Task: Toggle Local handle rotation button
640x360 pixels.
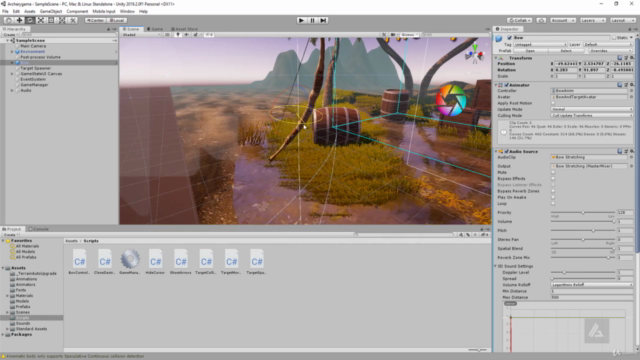Action: [x=117, y=20]
